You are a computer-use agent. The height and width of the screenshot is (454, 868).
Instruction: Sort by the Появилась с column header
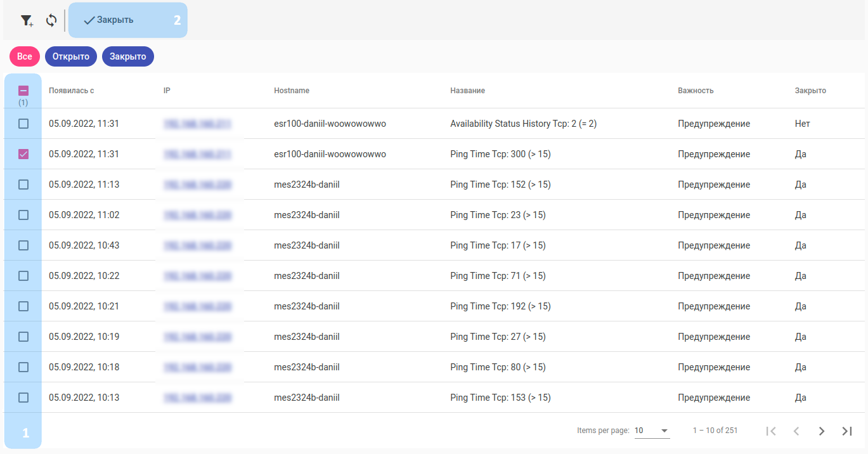click(72, 91)
